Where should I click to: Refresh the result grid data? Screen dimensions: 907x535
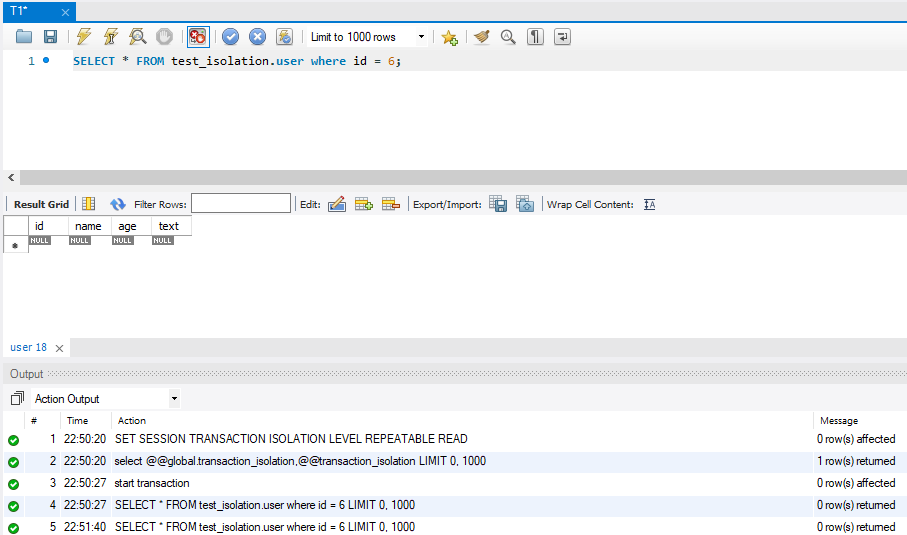click(x=117, y=204)
